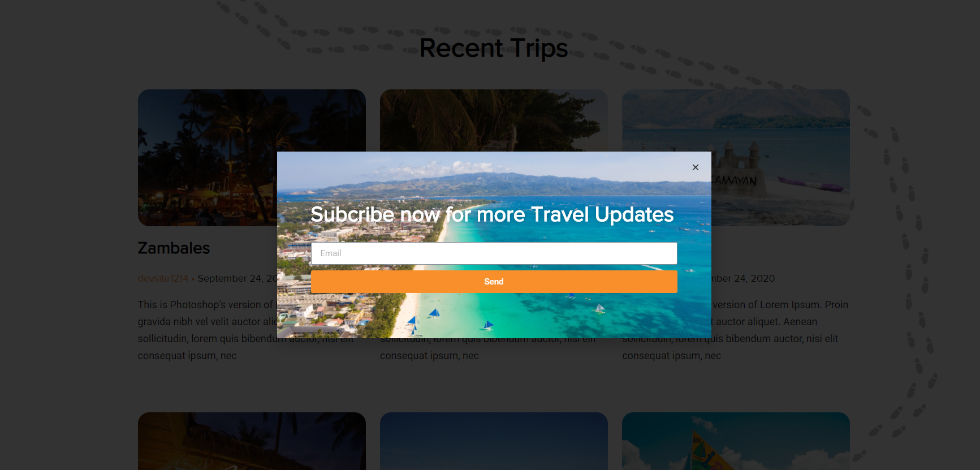Open the bottom-middle blue sky thumbnail
The height and width of the screenshot is (470, 980).
494,441
